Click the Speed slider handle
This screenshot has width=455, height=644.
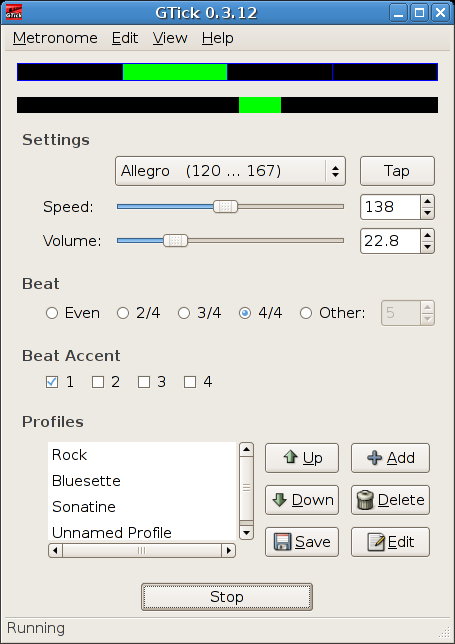(225, 207)
